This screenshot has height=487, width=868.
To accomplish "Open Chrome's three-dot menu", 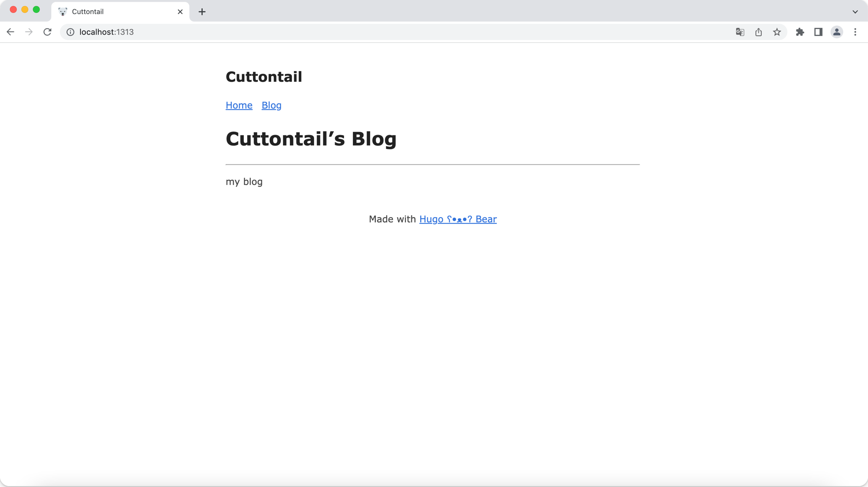I will click(855, 32).
